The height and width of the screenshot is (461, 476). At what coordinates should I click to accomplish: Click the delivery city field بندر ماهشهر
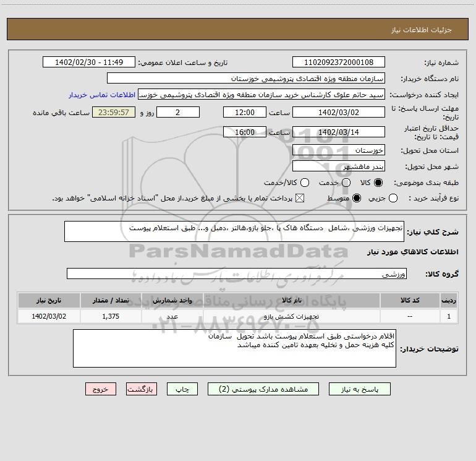[339, 166]
